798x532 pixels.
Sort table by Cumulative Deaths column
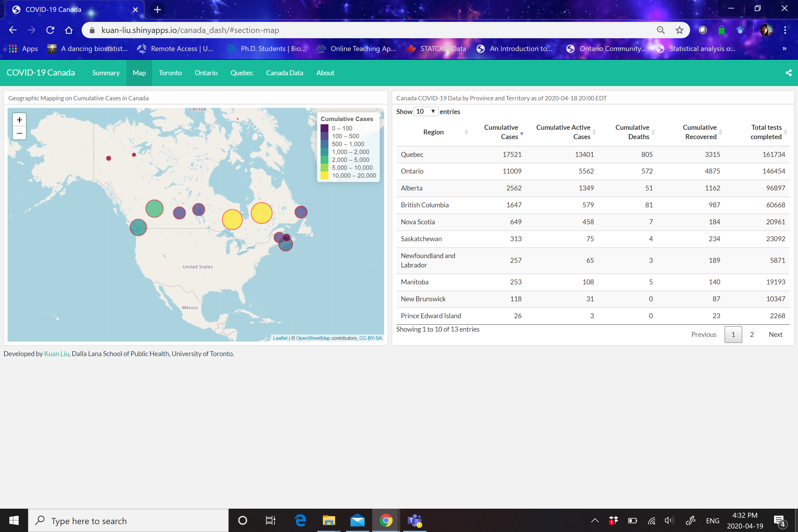point(632,132)
